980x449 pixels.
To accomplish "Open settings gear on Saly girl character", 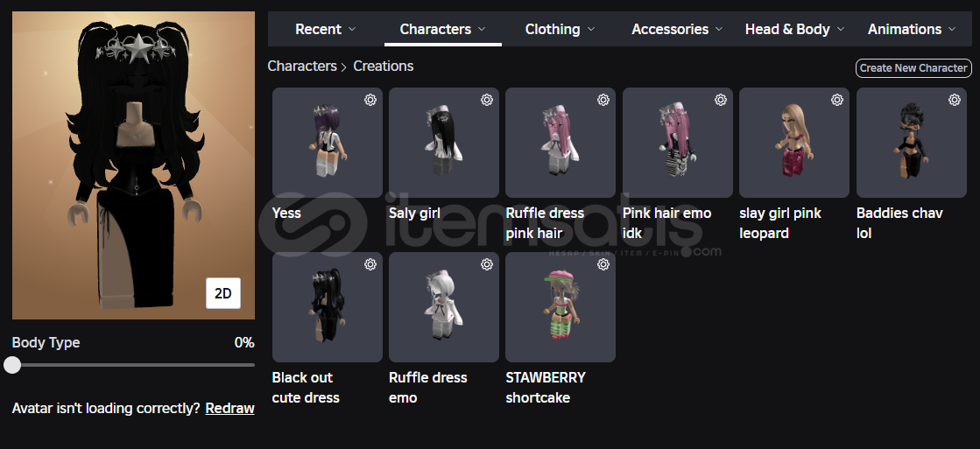I will tap(487, 100).
